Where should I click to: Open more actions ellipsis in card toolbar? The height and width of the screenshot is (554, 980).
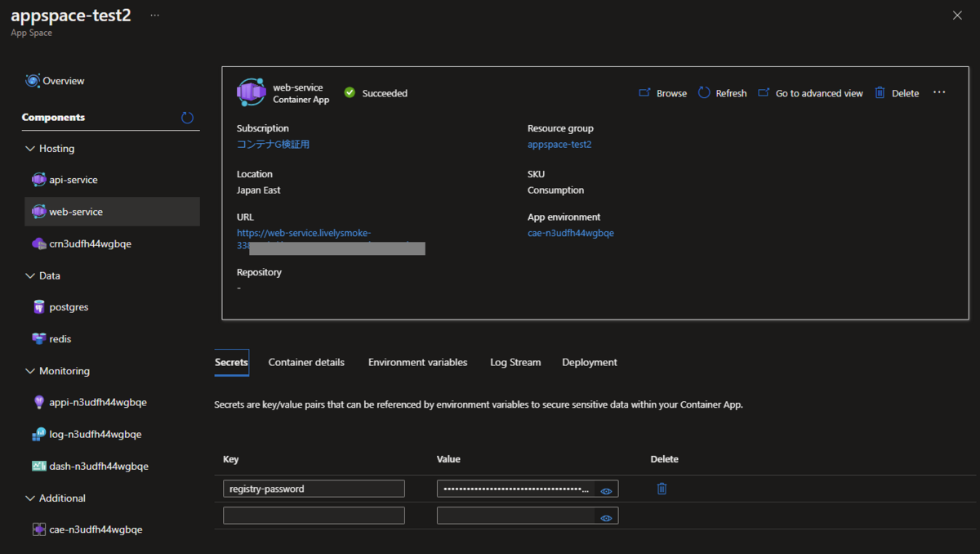[939, 92]
